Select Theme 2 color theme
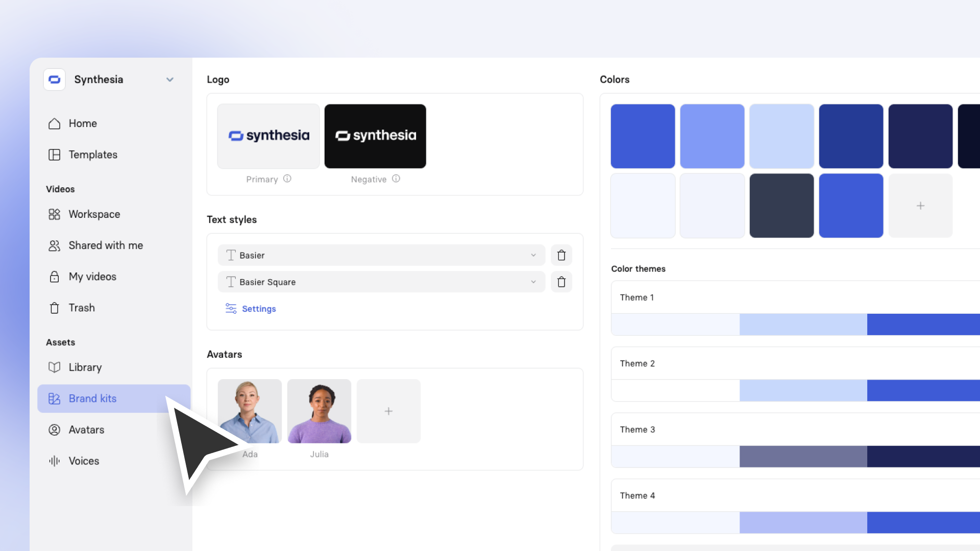This screenshot has width=980, height=551. (796, 374)
